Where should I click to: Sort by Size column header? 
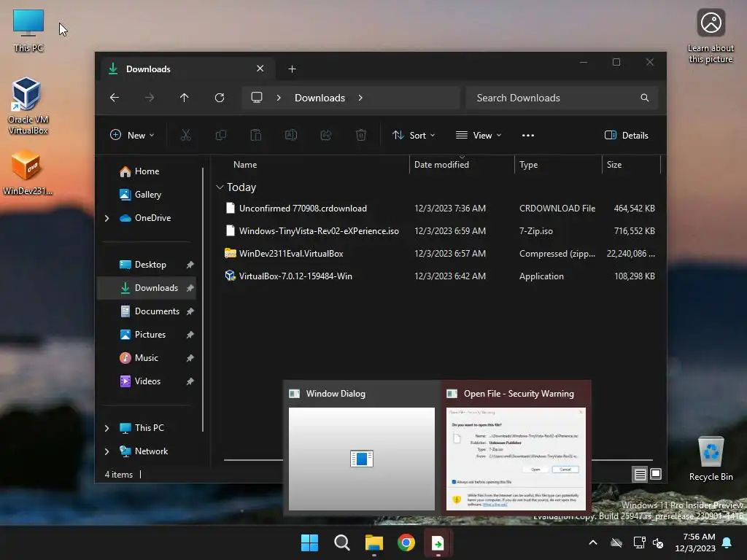pos(631,165)
